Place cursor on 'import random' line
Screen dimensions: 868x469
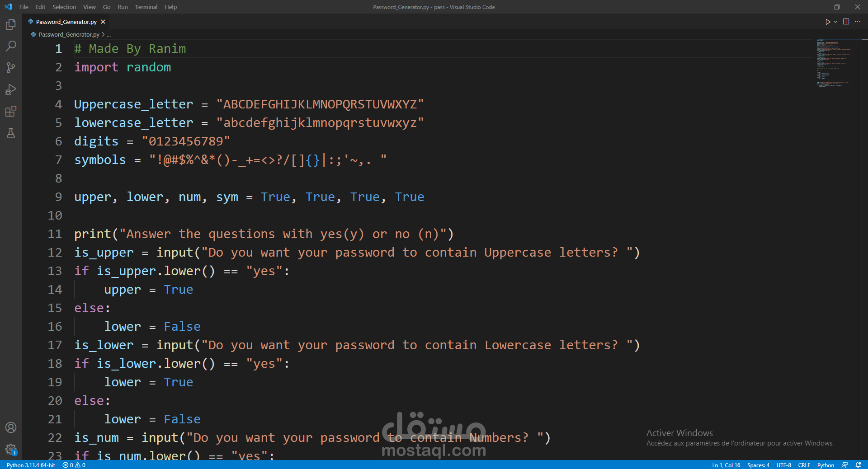click(x=123, y=67)
